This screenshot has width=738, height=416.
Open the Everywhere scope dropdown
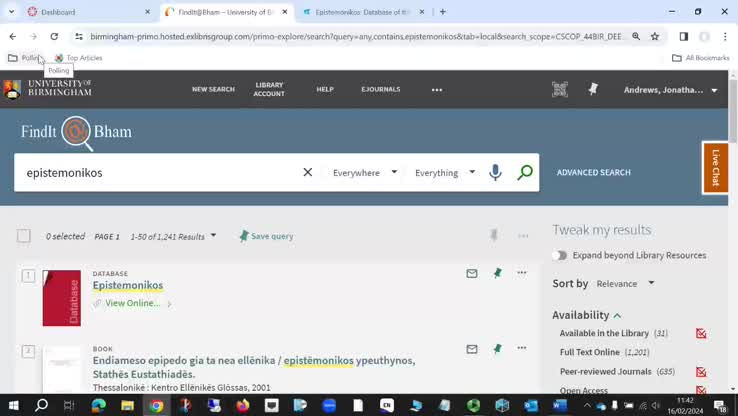tap(365, 173)
